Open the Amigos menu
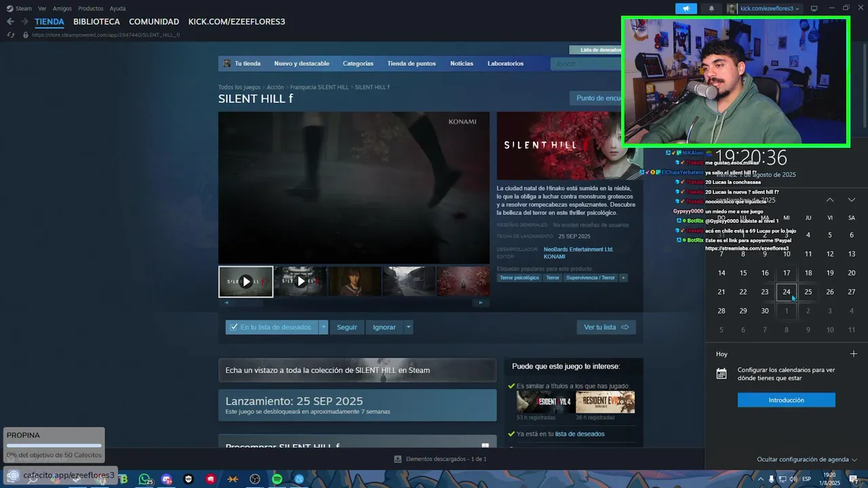 click(x=62, y=8)
